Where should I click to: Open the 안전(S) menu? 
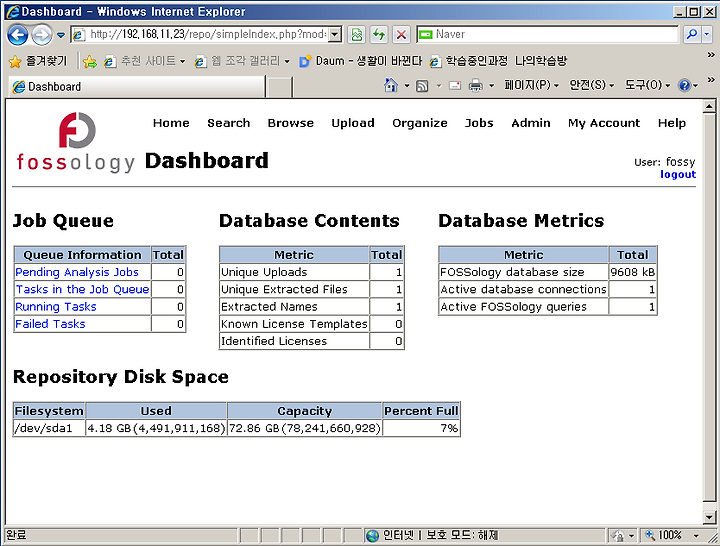pos(591,85)
